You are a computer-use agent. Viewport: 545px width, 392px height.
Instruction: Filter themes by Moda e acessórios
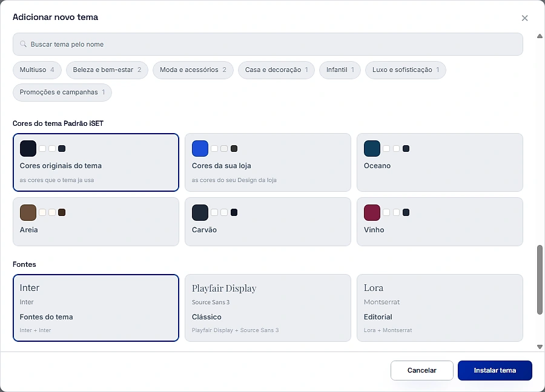[x=193, y=70]
